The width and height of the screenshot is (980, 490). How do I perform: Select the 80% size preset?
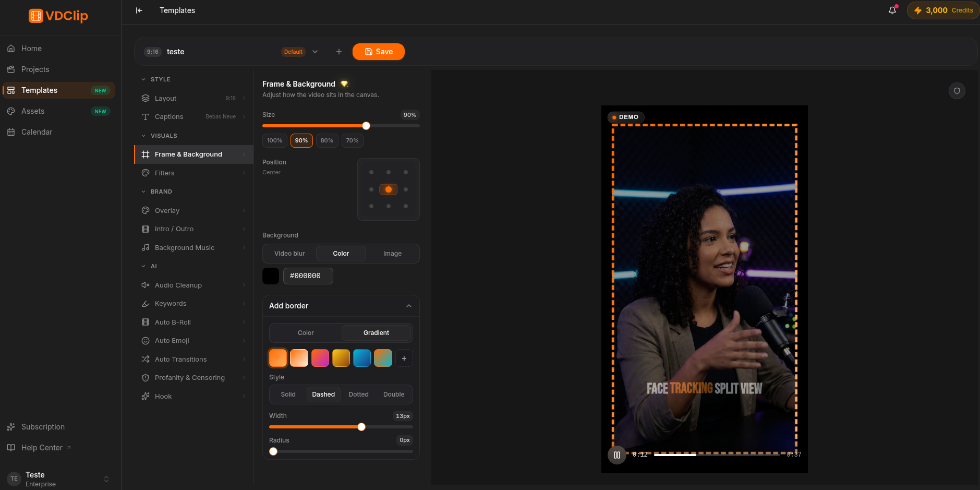pyautogui.click(x=327, y=141)
